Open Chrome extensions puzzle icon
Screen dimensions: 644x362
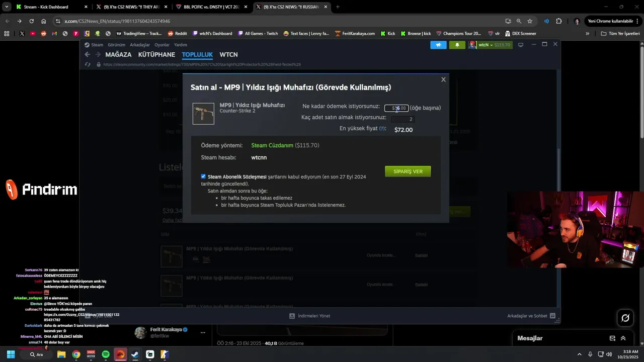559,21
